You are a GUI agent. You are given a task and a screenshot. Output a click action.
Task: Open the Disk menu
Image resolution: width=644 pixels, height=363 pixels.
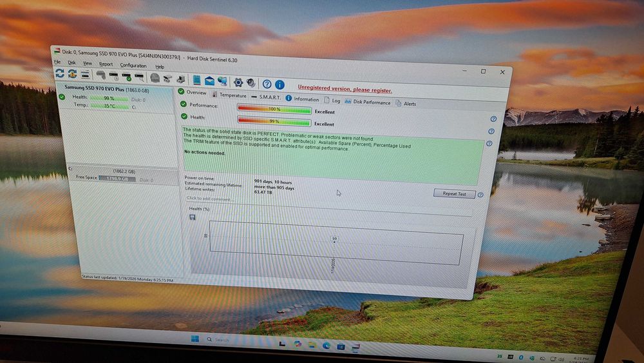pos(72,63)
